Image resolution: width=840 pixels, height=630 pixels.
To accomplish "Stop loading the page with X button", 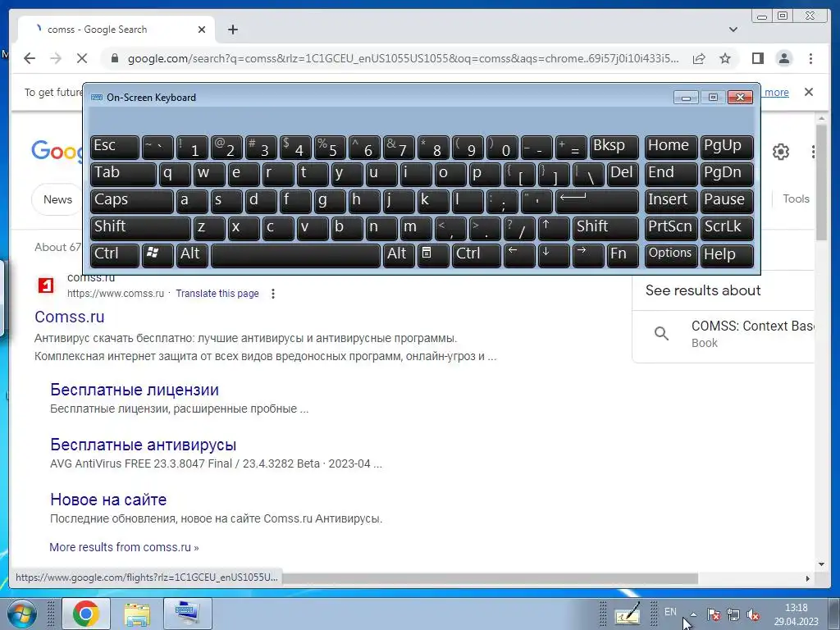I will pos(82,58).
